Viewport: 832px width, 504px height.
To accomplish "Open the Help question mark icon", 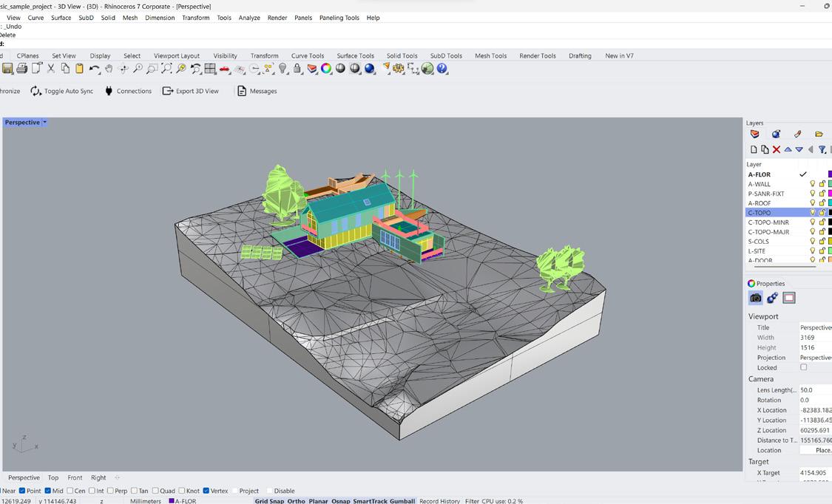I will tap(442, 69).
